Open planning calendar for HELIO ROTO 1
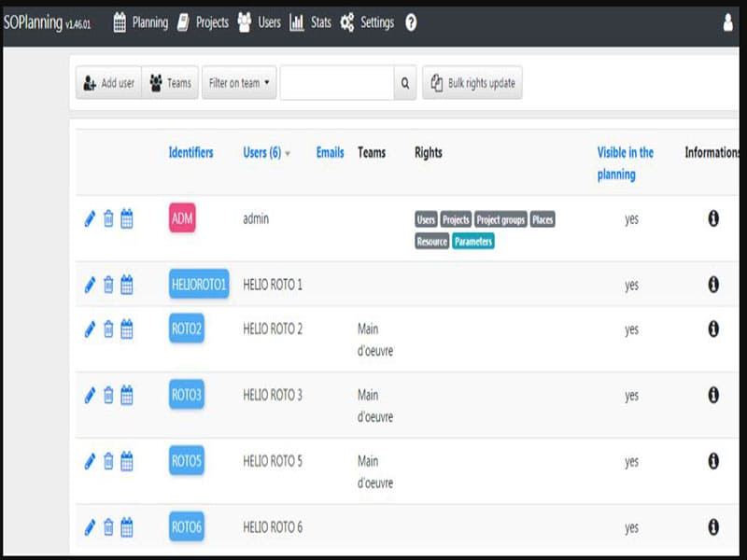 (127, 285)
